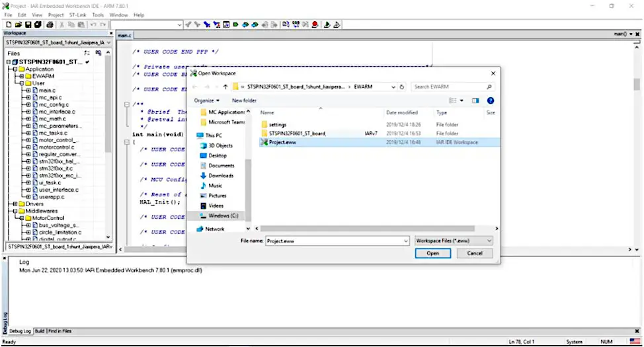
Task: Open the ST-Link menu
Action: [x=79, y=15]
